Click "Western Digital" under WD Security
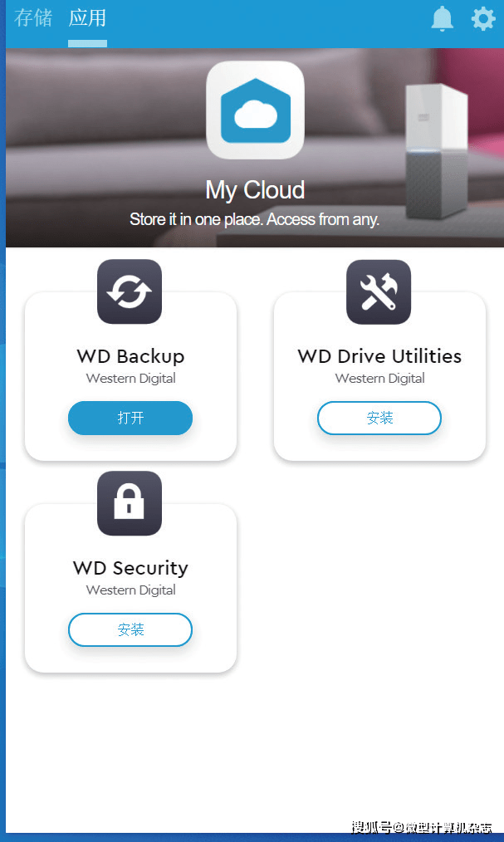The width and height of the screenshot is (504, 842). (x=130, y=590)
